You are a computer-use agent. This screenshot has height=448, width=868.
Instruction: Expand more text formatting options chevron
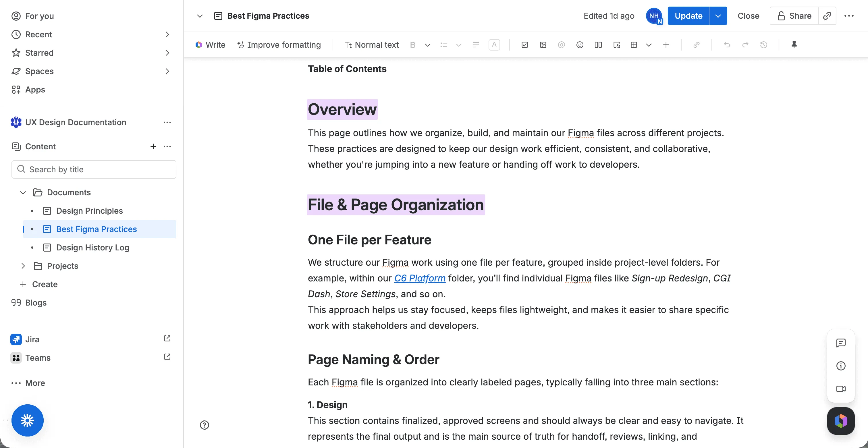coord(428,45)
